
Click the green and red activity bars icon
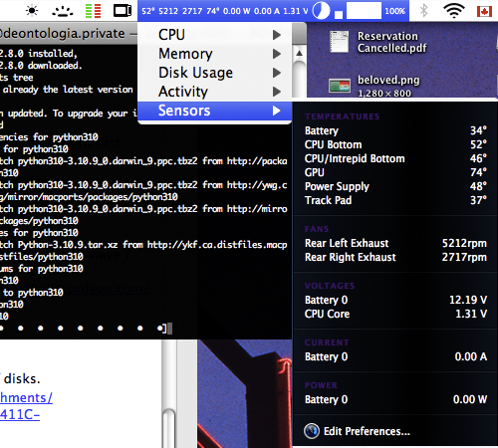pos(93,11)
